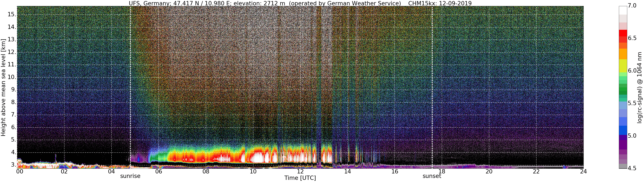Click the y-axis tick label '5.'
This screenshot has width=644, height=182.
(x=14, y=140)
